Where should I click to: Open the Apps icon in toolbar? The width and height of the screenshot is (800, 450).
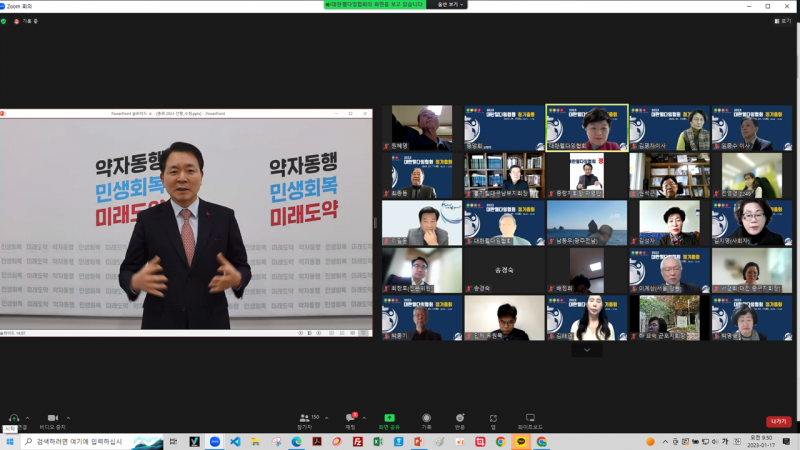click(493, 418)
